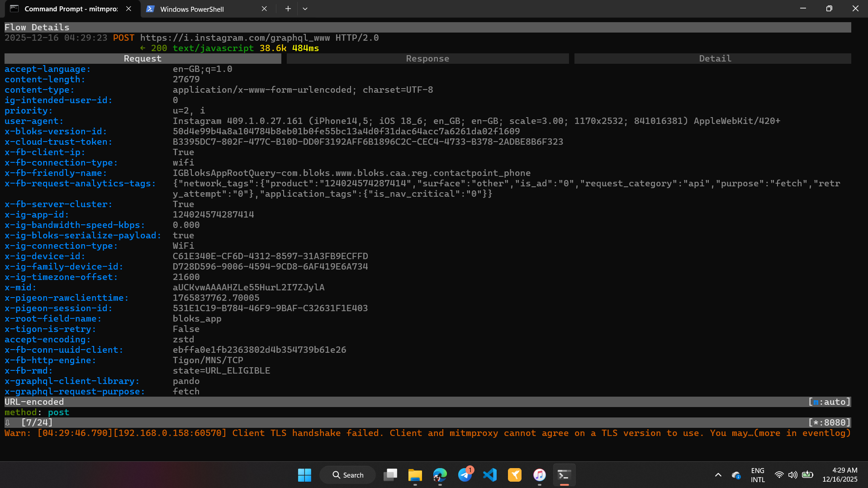Focus Windows Terminal taskbar icon
868x488 pixels.
point(564,475)
